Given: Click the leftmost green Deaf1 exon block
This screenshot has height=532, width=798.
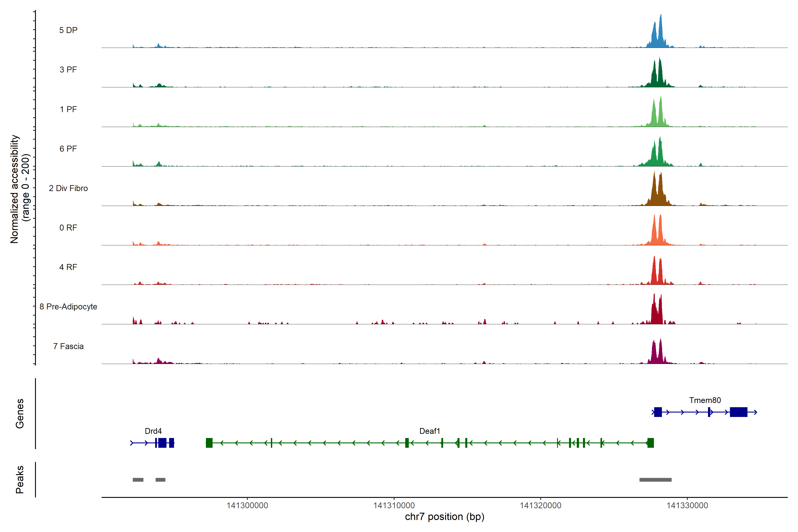Looking at the screenshot, I should coord(209,443).
